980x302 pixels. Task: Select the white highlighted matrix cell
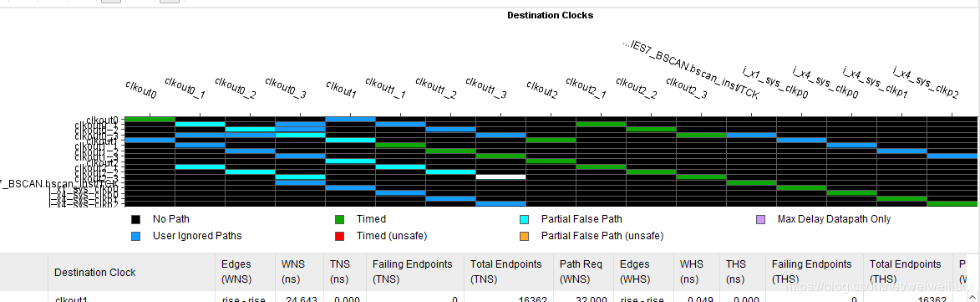coord(500,177)
